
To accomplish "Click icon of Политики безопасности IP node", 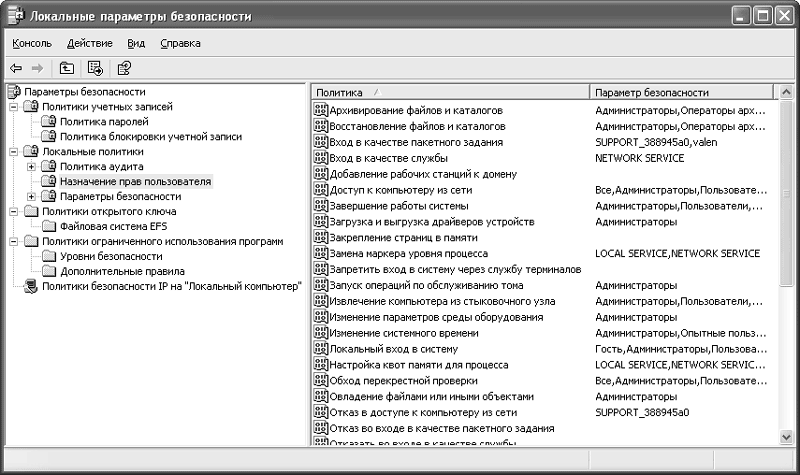I will [x=31, y=286].
